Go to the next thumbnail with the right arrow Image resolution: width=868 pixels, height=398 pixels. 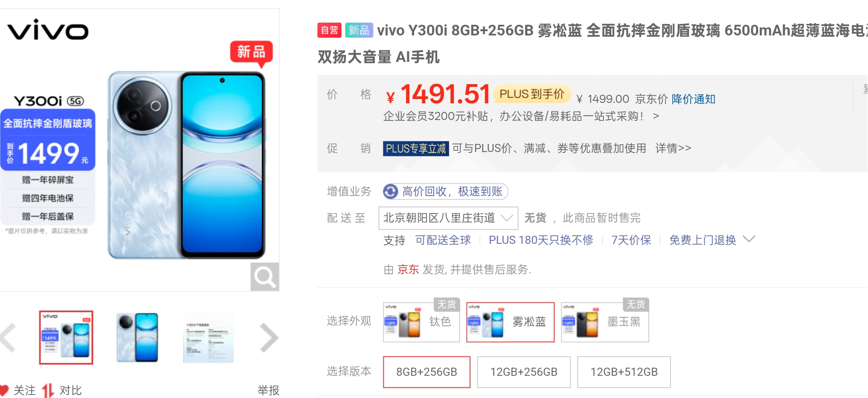point(269,337)
